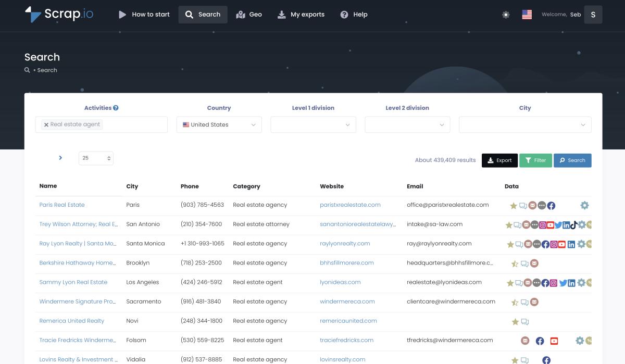625x364 pixels.
Task: Click the gear icon in Paris Real Estate row
Action: [584, 206]
